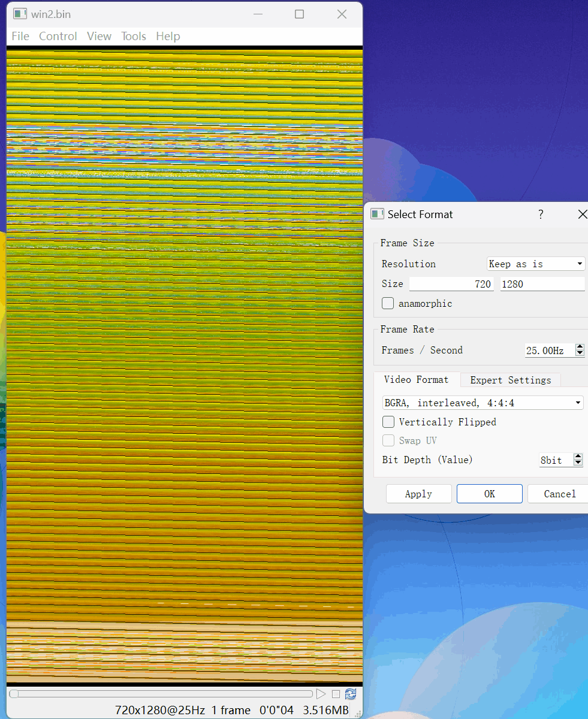588x719 pixels.
Task: Click the width field showing 720
Action: click(x=452, y=284)
